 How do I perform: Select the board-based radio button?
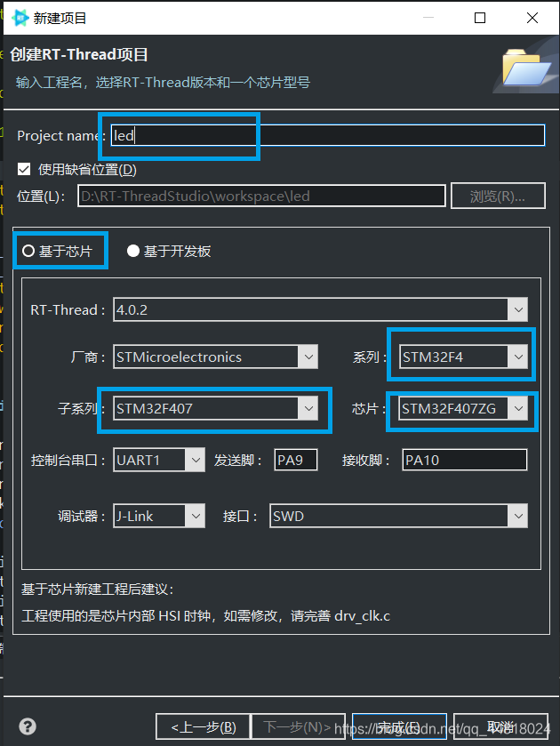(x=132, y=251)
